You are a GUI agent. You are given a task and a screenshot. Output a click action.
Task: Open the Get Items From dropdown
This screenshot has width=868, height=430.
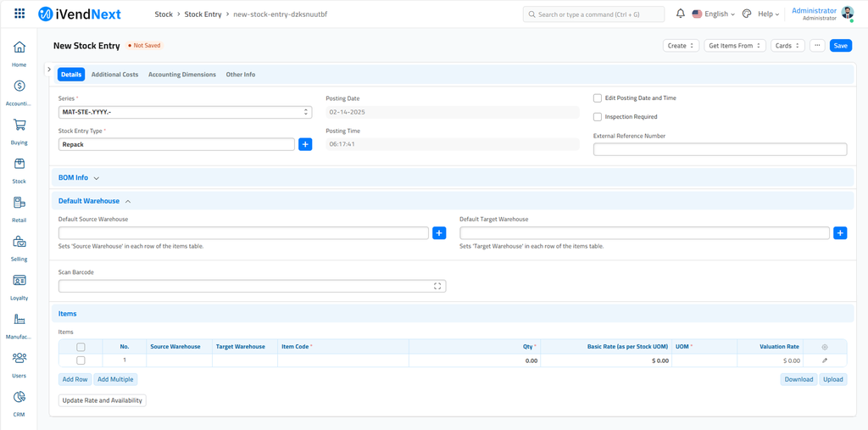[x=734, y=46]
